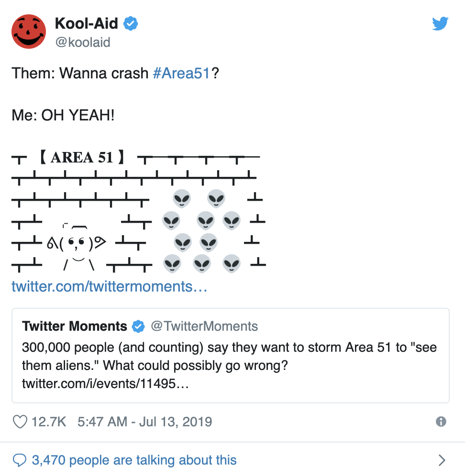Image resolution: width=465 pixels, height=476 pixels.
Task: Click Twitter Moments verified badge
Action: tap(138, 326)
